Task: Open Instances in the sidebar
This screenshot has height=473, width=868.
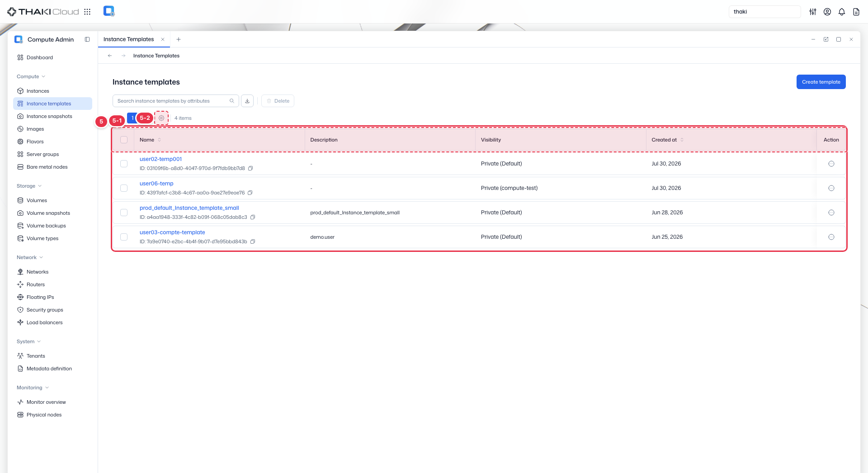Action: pos(52,91)
